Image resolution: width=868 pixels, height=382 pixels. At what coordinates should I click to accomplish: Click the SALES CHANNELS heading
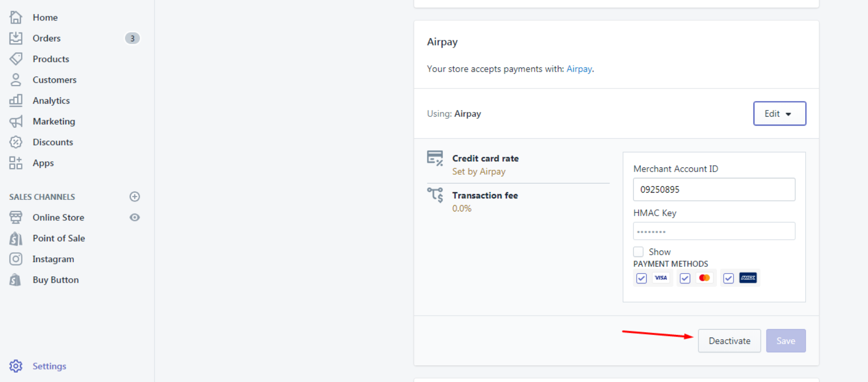click(x=42, y=197)
